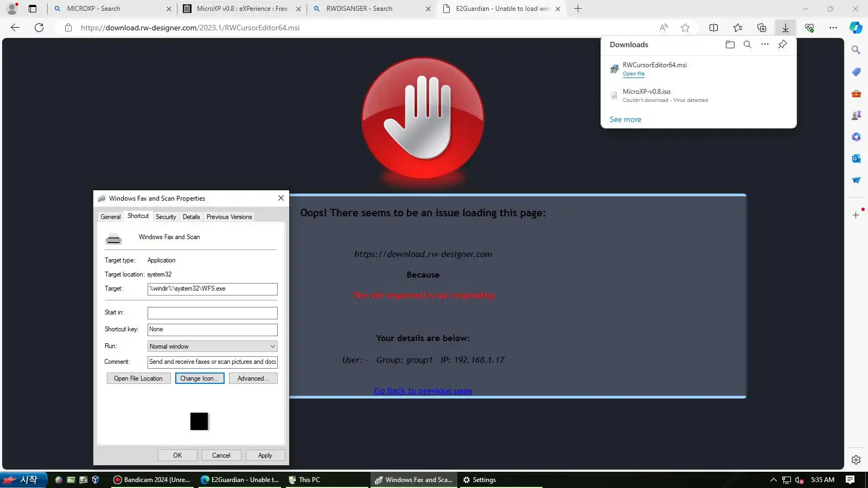Open the Security tab in Properties
This screenshot has height=488, width=868.
point(166,217)
